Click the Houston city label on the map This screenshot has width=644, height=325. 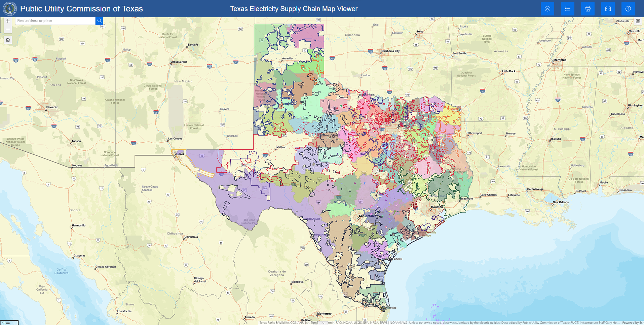(x=437, y=207)
